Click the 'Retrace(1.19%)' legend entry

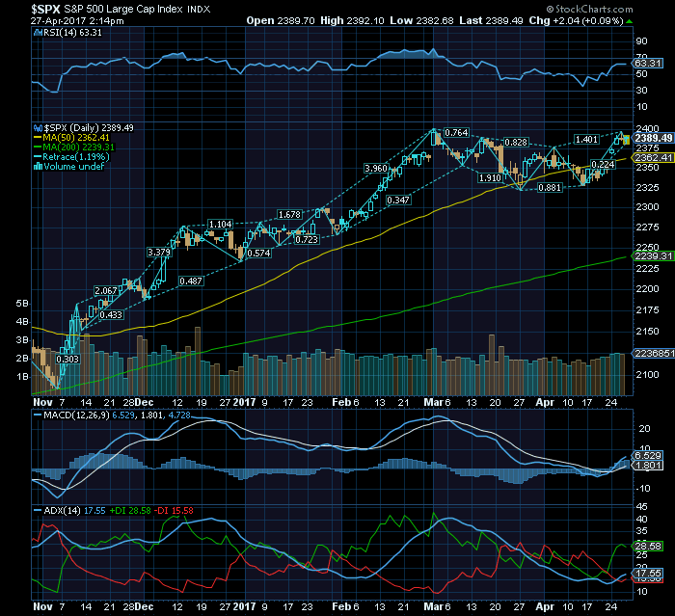click(76, 157)
